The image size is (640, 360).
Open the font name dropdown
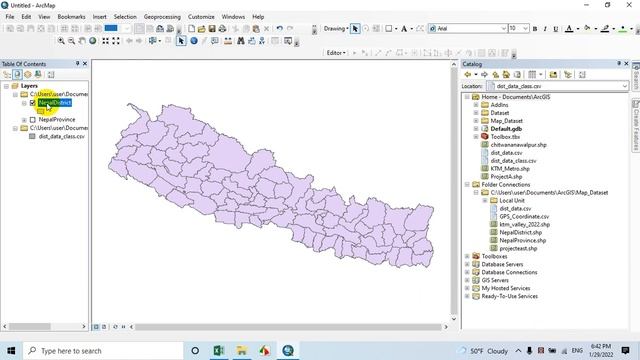click(x=503, y=29)
